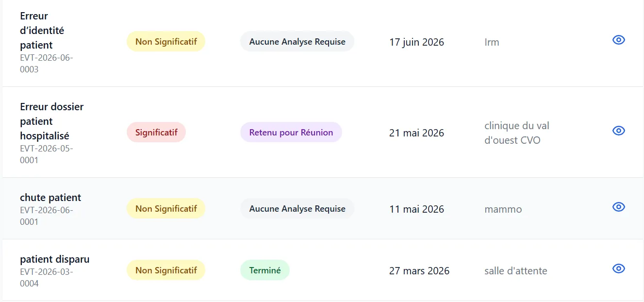The image size is (644, 302).
Task: Open the chute patient event title
Action: click(50, 198)
